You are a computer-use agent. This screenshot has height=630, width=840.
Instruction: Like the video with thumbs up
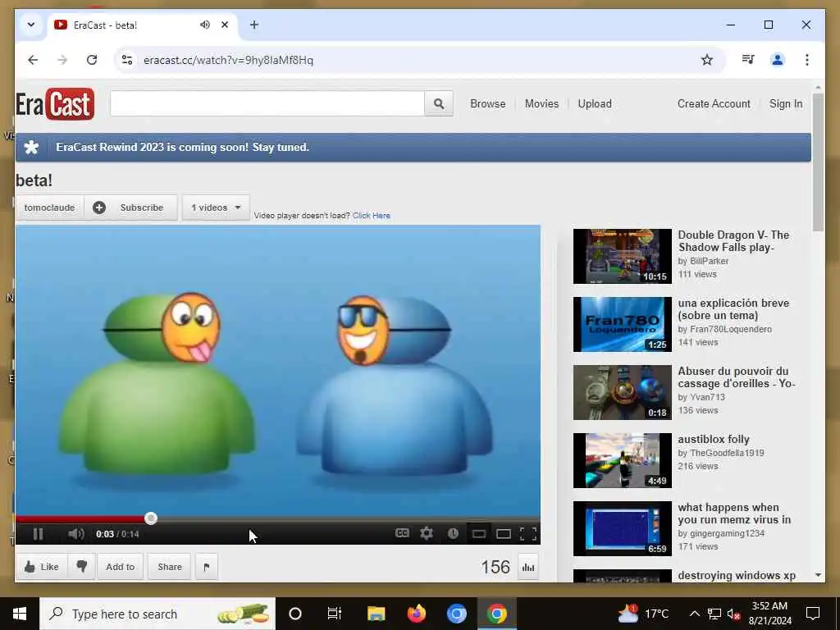tap(42, 567)
